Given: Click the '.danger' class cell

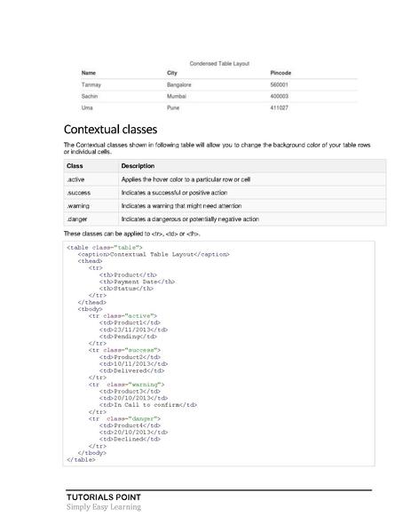Looking at the screenshot, I should point(77,219).
